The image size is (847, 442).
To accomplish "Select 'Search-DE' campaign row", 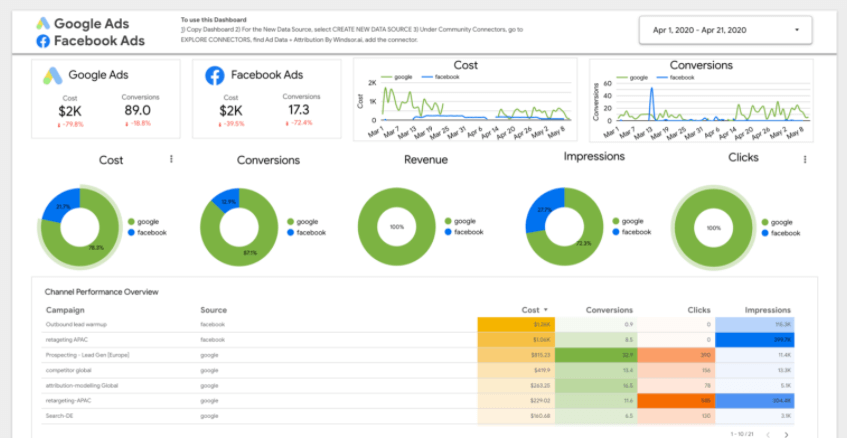I will [420, 416].
